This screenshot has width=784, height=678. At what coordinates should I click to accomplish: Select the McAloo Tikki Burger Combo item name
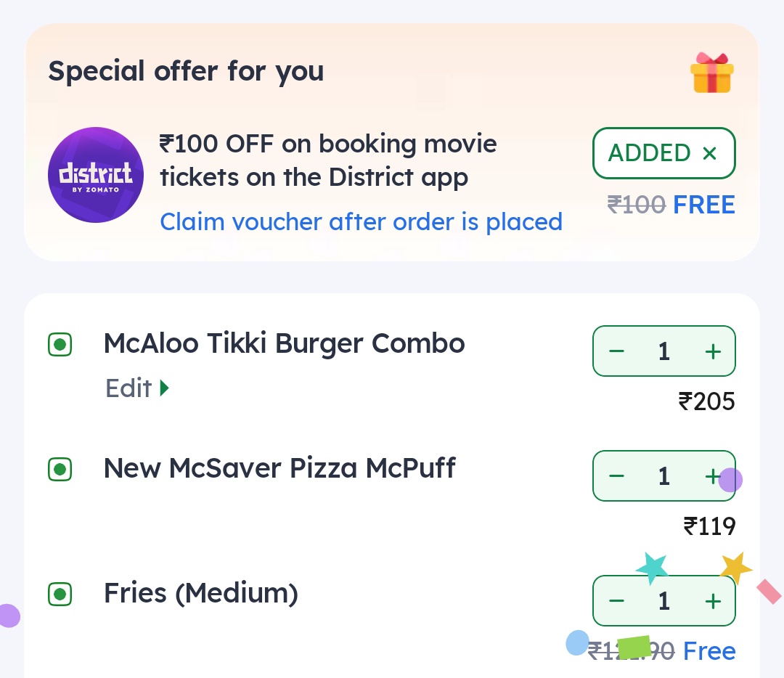pos(284,343)
